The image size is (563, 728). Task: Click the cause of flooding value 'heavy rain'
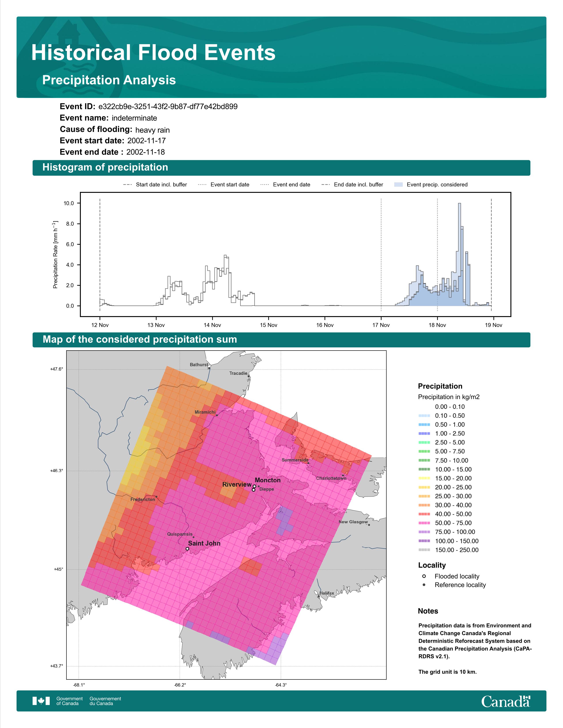click(152, 130)
